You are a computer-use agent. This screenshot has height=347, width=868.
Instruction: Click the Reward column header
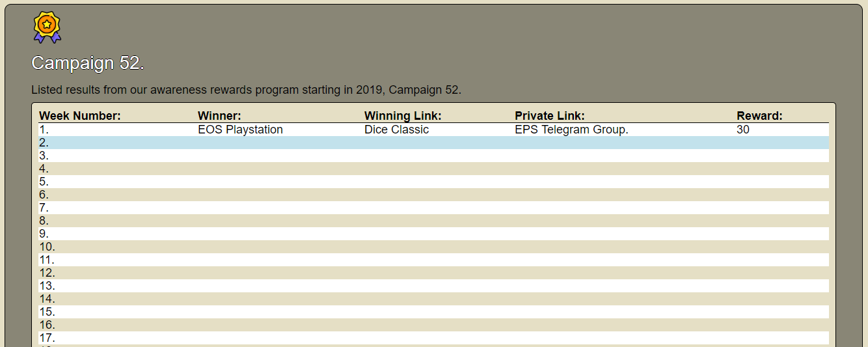click(759, 116)
